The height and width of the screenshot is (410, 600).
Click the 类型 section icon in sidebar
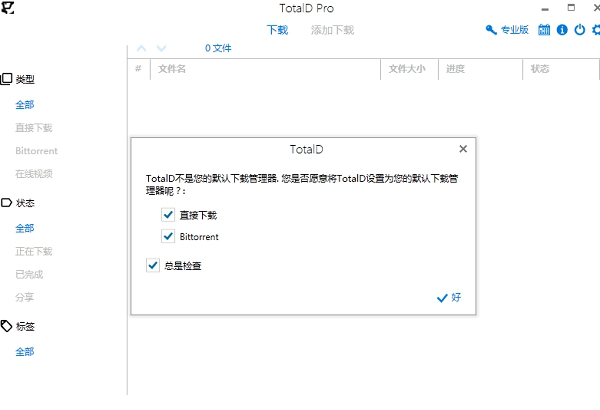7,79
